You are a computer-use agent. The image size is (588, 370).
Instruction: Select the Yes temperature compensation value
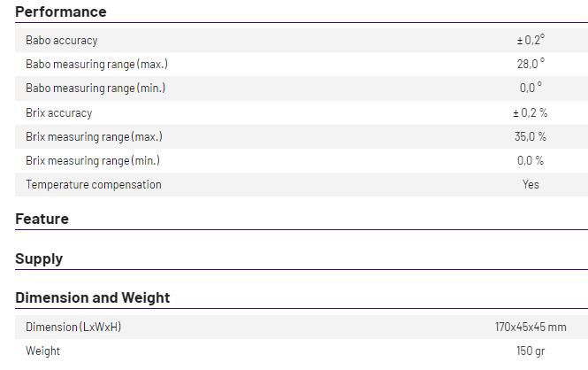[x=531, y=185]
